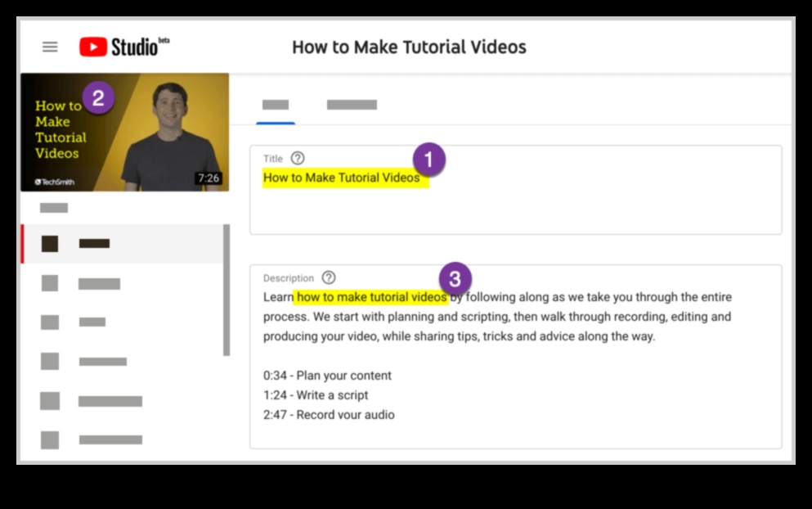Click the 2:47 Record your audio timestamp
The image size is (812, 509).
329,415
